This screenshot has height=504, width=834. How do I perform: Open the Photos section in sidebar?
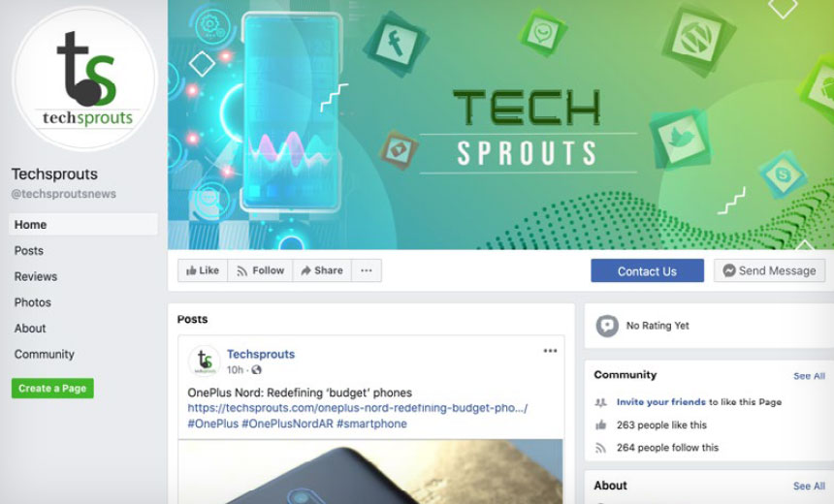(x=32, y=302)
